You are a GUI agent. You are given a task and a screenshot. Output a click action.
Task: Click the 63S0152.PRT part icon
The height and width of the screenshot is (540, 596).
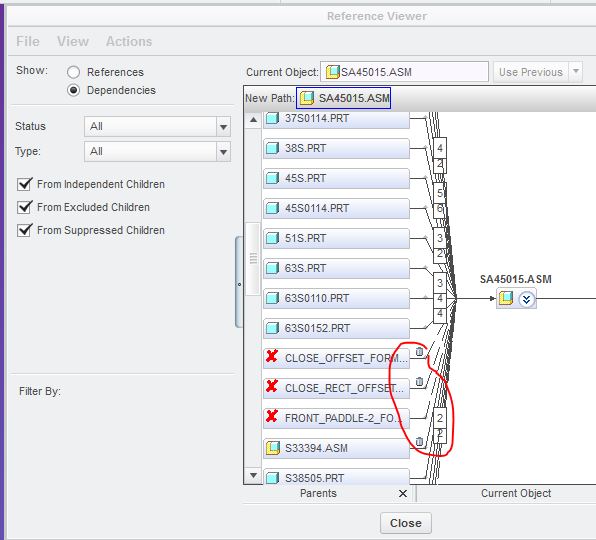(x=272, y=328)
